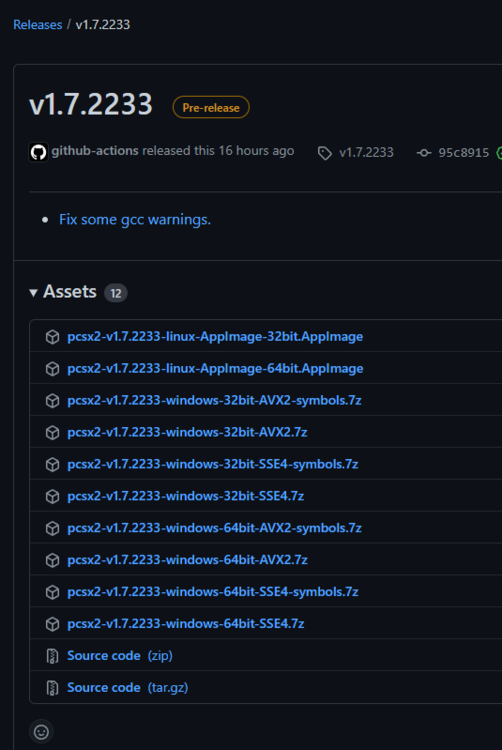Click the Pre-release badge
This screenshot has height=750, width=502.
211,107
